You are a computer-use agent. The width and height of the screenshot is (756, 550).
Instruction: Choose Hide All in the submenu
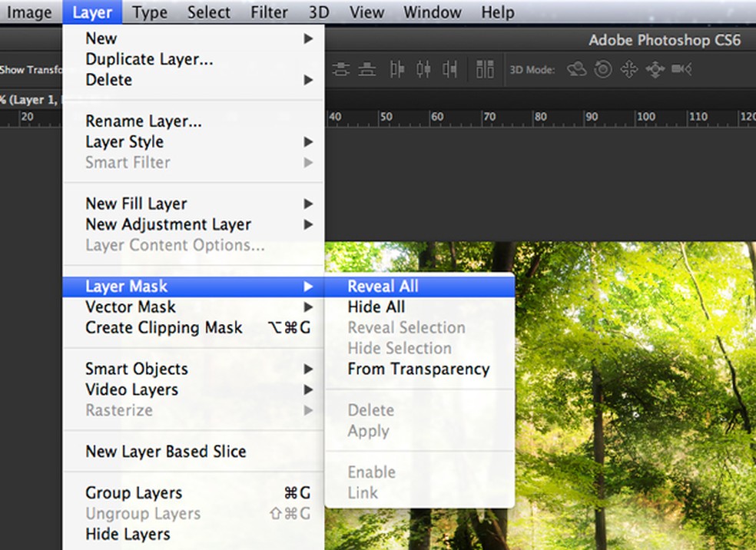(376, 307)
